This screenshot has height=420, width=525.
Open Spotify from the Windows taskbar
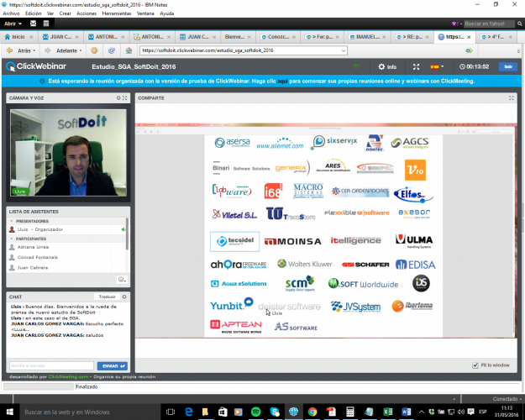pyautogui.click(x=256, y=412)
